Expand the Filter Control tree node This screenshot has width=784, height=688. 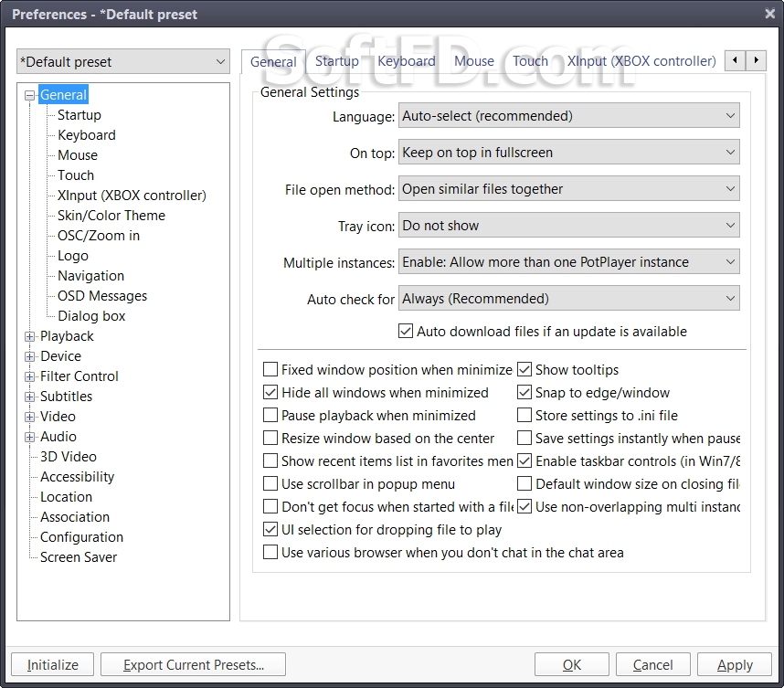click(x=30, y=376)
